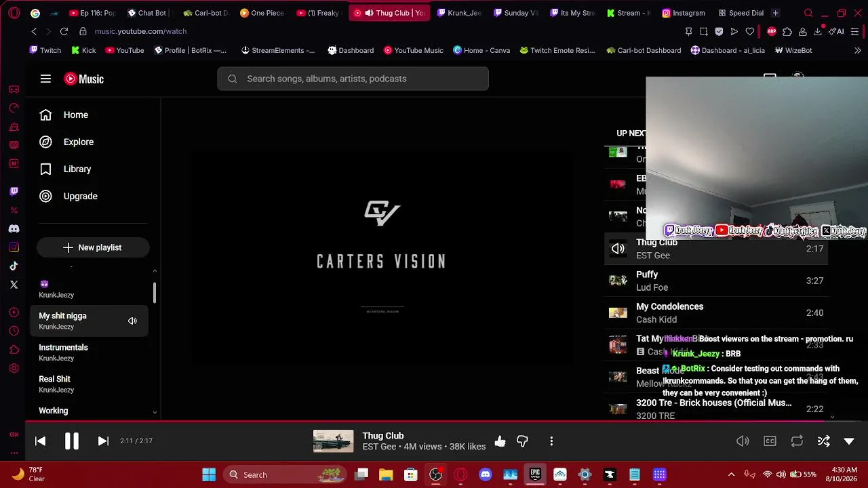Open Discord in the Opera sidebar
Screen dimensions: 868x488
click(x=14, y=229)
